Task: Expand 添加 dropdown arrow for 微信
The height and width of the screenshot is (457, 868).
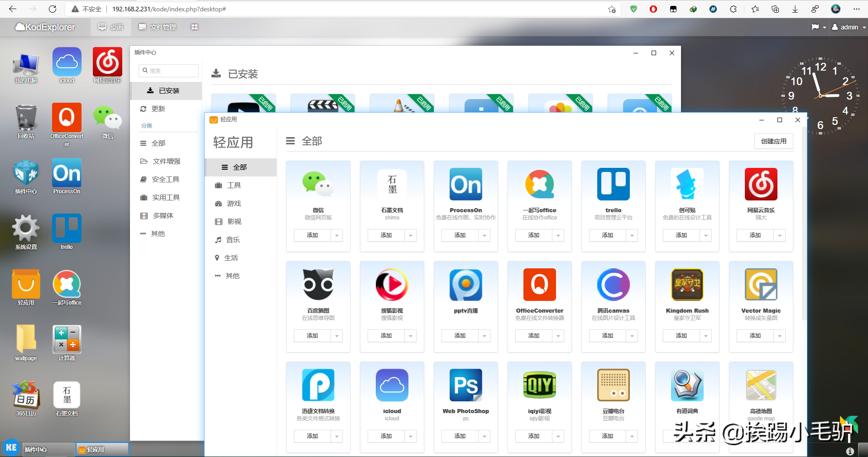Action: tap(336, 235)
